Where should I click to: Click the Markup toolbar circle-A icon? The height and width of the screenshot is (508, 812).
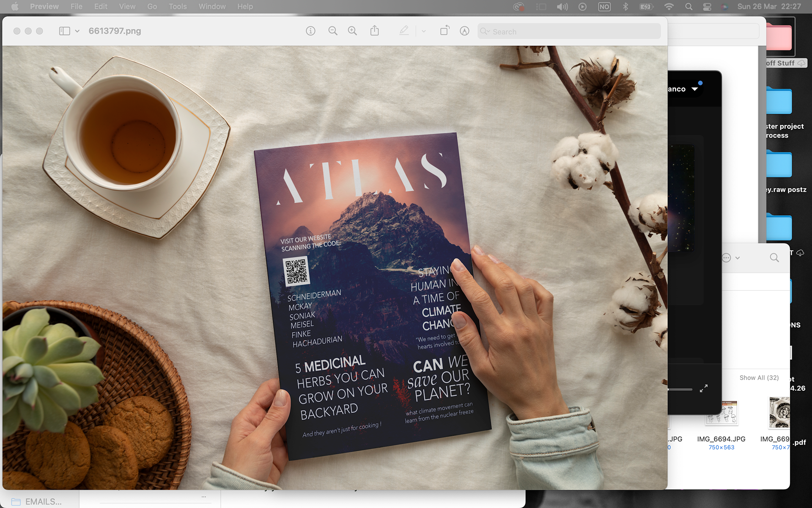(x=464, y=31)
